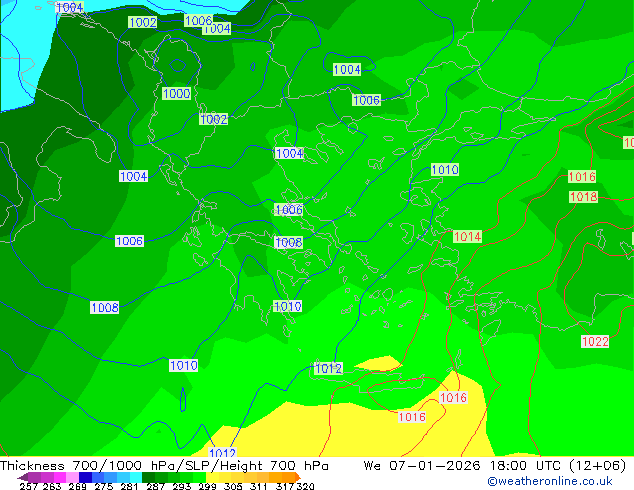Click the 269 value on the color scale
The image size is (634, 490).
[x=77, y=486]
